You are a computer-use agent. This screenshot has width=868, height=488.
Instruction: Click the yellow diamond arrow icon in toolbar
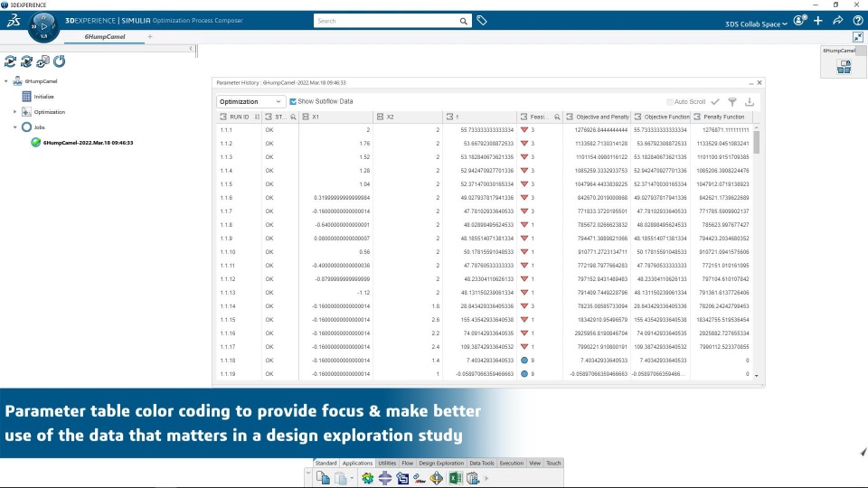(437, 477)
